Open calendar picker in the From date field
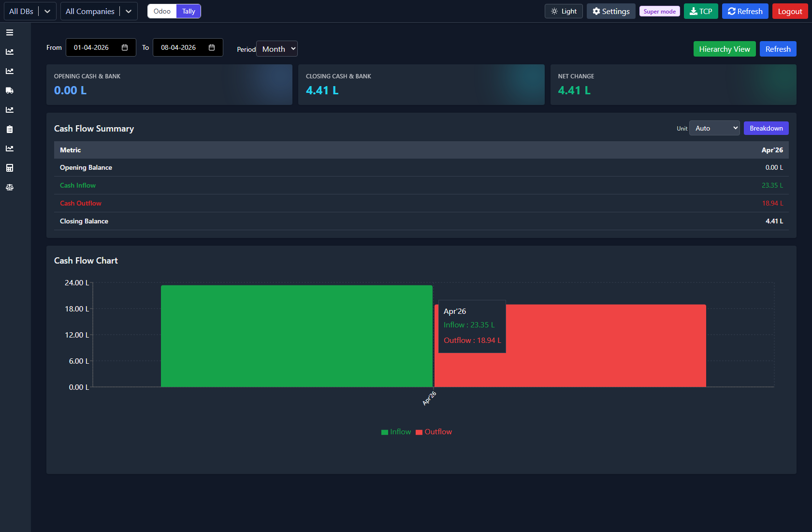Viewport: 812px width, 532px height. pos(125,47)
